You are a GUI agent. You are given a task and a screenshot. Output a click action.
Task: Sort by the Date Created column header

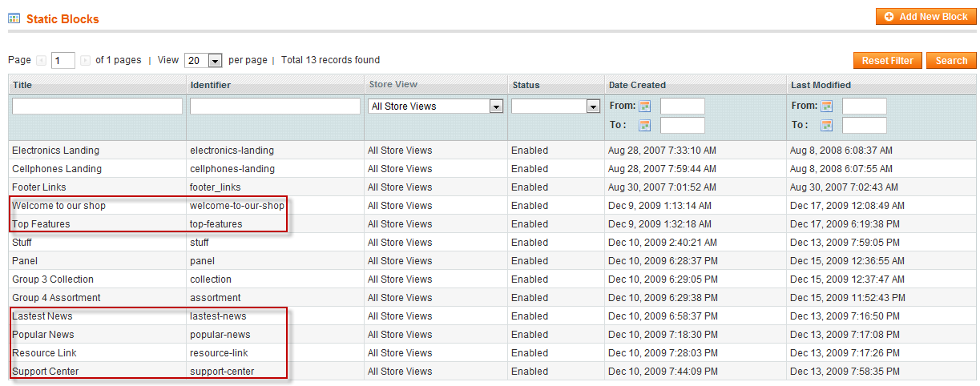click(637, 85)
